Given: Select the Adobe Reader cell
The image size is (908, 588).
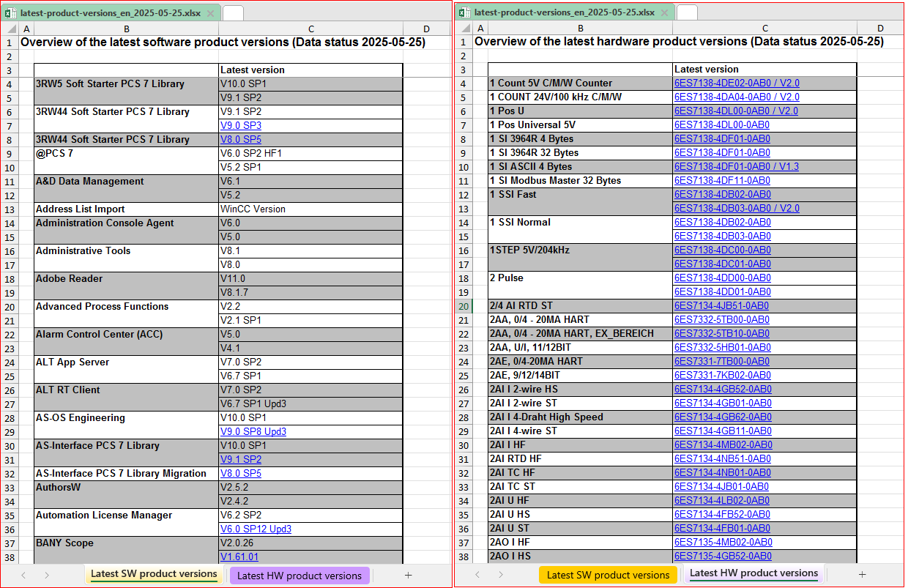Looking at the screenshot, I should (126, 285).
